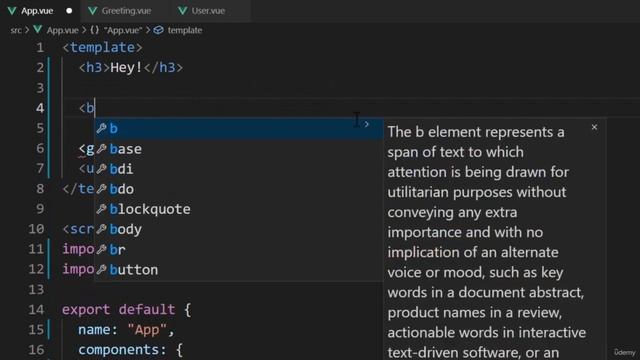The image size is (640, 360).
Task: Click the "App.vue" object breadcrumb
Action: pyautogui.click(x=123, y=30)
